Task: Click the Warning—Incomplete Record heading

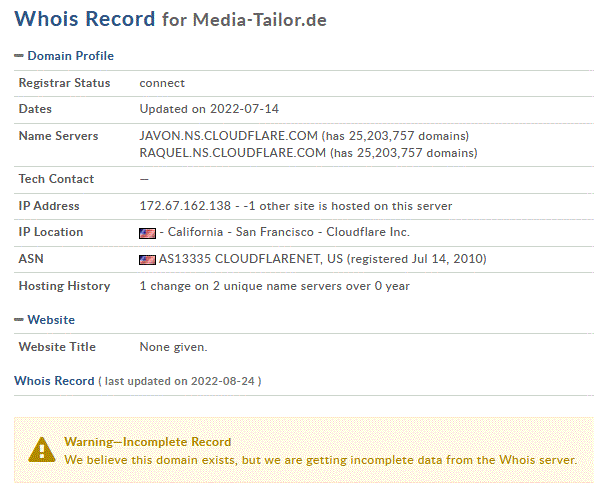Action: [148, 442]
